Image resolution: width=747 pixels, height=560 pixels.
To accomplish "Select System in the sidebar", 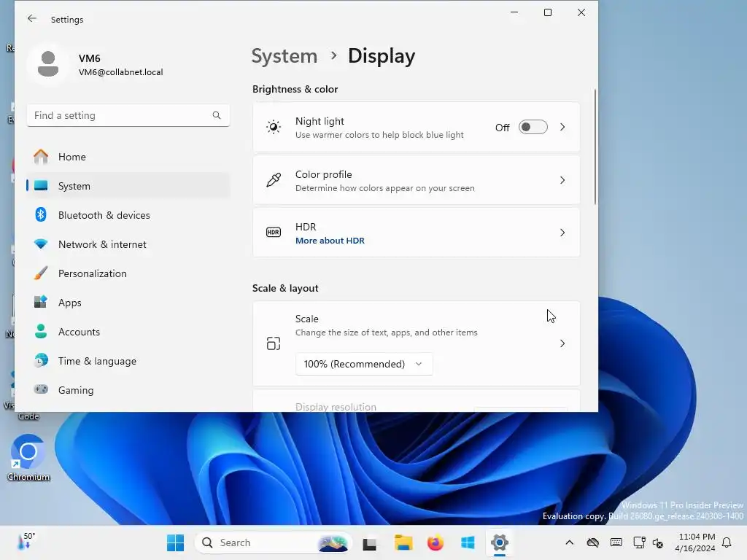I will point(128,186).
